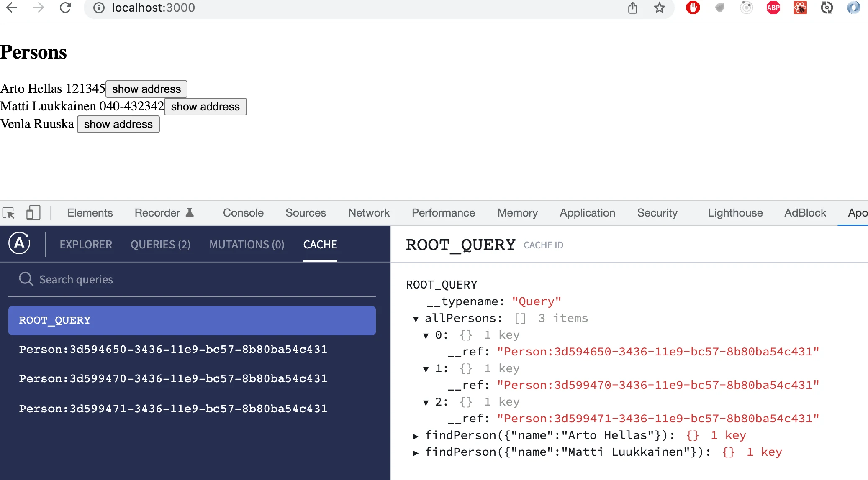Click the Apollo logo icon

pos(19,243)
